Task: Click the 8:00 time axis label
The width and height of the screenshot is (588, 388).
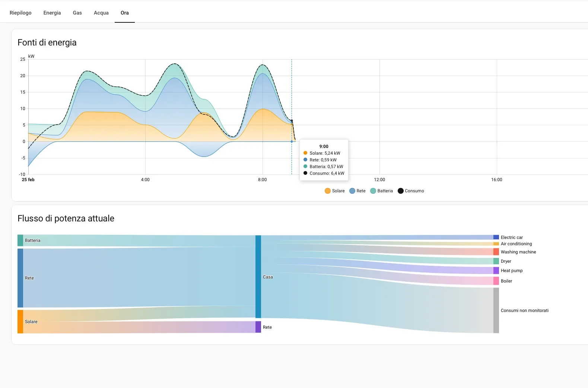Action: coord(263,180)
